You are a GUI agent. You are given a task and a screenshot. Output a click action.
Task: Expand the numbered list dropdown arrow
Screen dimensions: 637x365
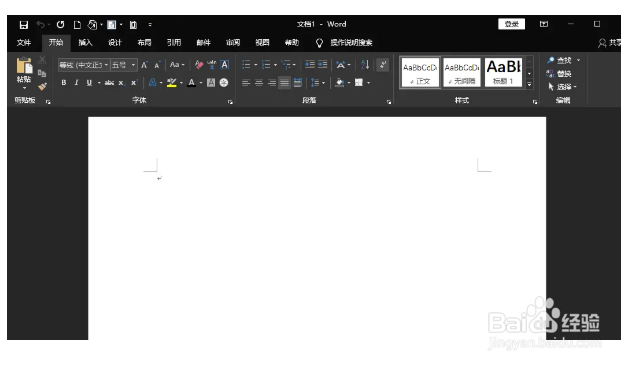coord(275,65)
